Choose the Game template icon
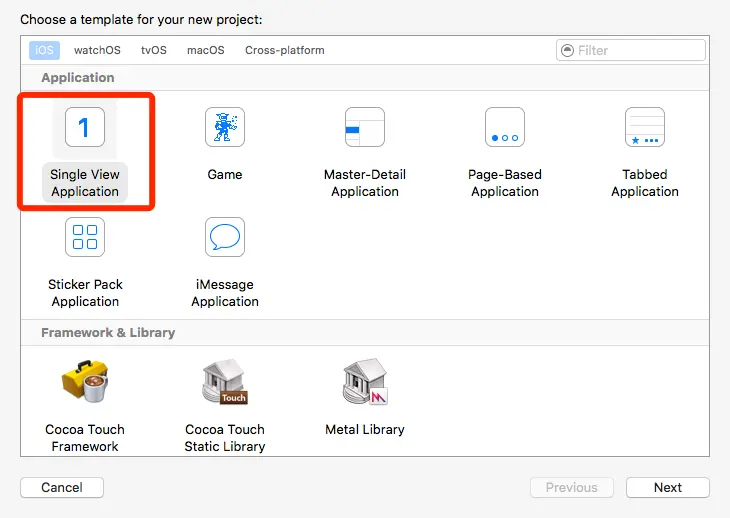 point(225,127)
